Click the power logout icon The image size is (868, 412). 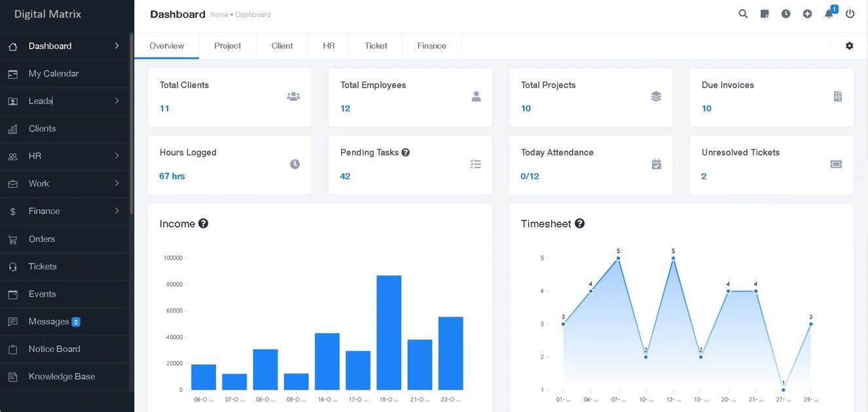pyautogui.click(x=850, y=14)
